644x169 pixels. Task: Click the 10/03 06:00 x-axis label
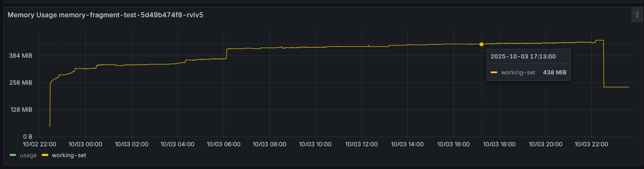pos(224,144)
